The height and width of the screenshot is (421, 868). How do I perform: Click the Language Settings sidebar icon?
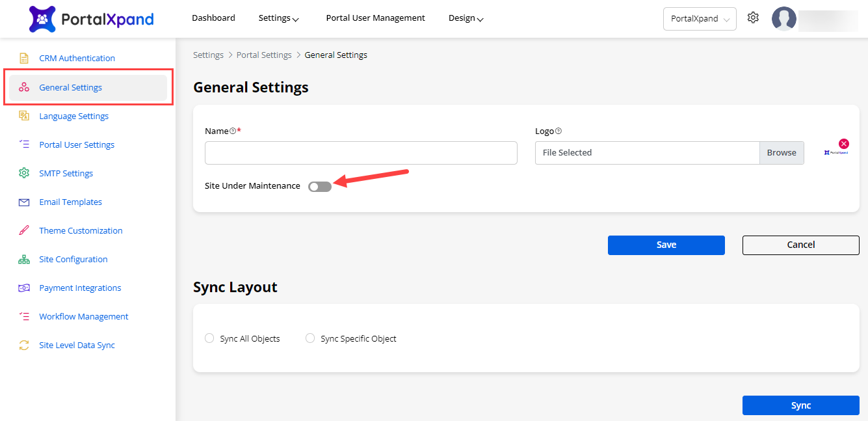pos(24,116)
